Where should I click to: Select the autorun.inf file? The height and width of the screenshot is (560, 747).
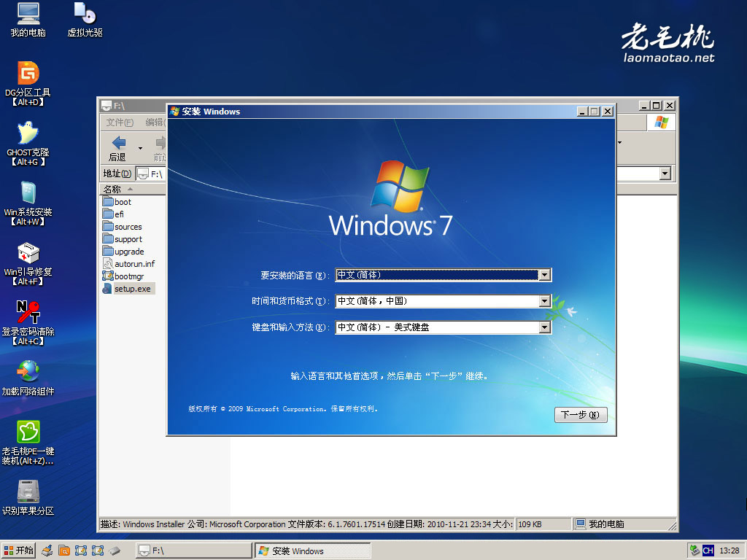coord(128,264)
